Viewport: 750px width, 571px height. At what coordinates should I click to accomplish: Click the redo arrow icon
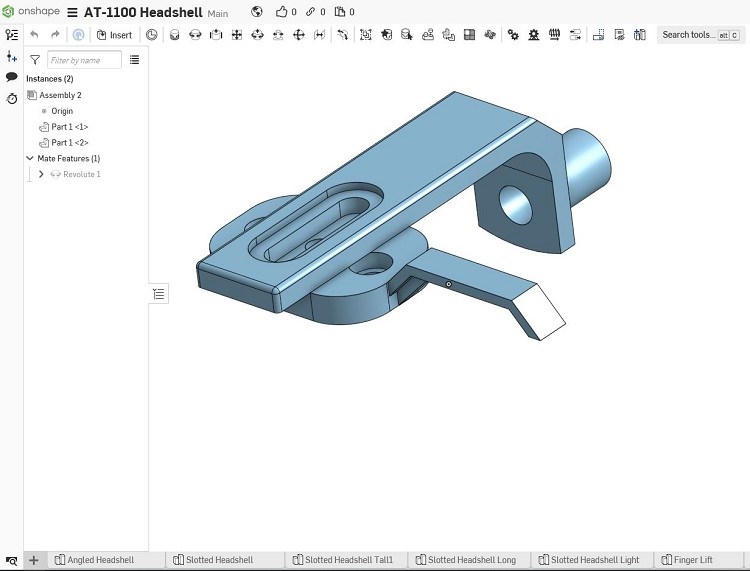pos(55,34)
